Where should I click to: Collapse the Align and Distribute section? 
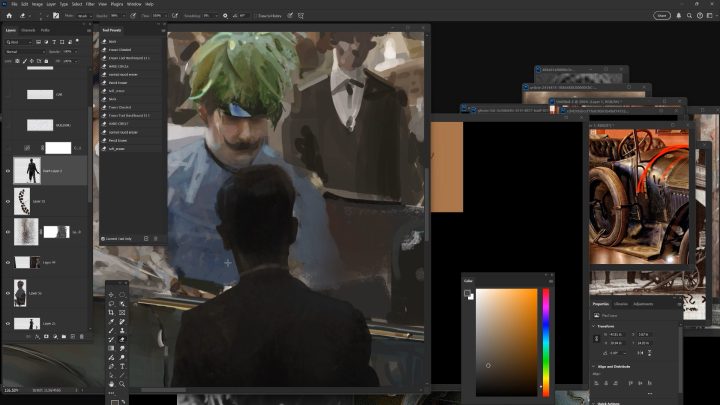(x=593, y=366)
